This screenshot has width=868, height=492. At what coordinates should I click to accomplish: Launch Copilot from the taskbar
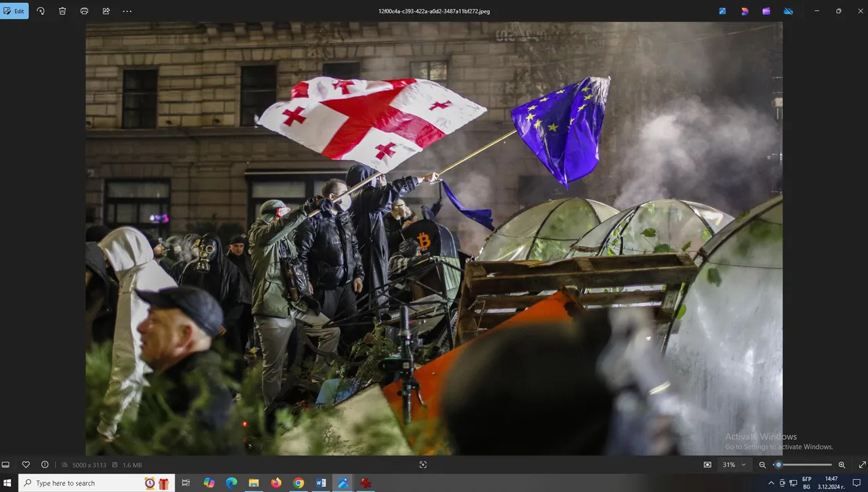tap(209, 483)
